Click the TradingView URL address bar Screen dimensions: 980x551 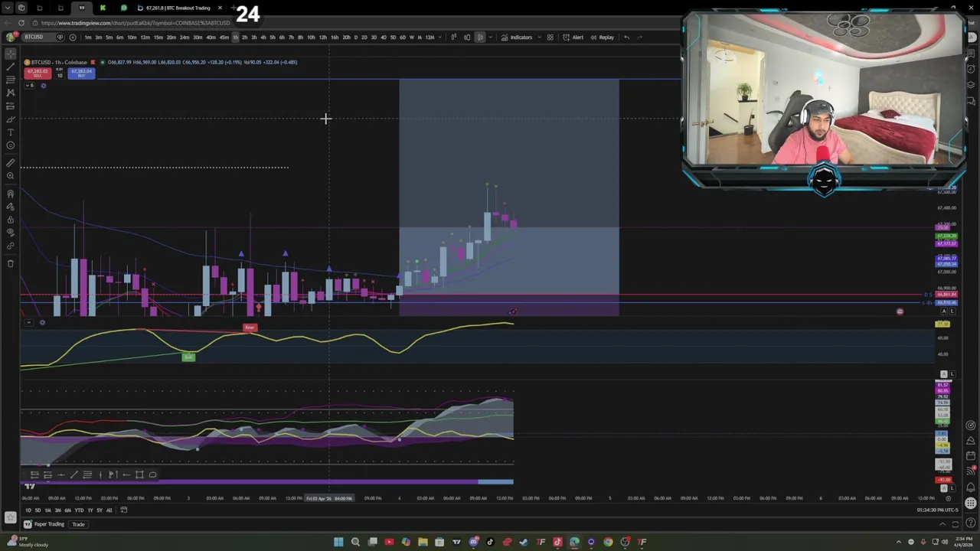(x=136, y=23)
